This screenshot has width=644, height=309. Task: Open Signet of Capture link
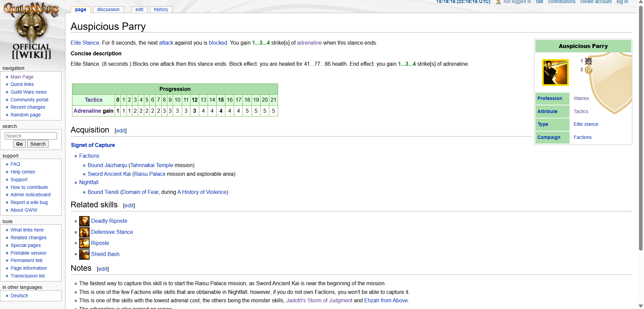tap(93, 145)
